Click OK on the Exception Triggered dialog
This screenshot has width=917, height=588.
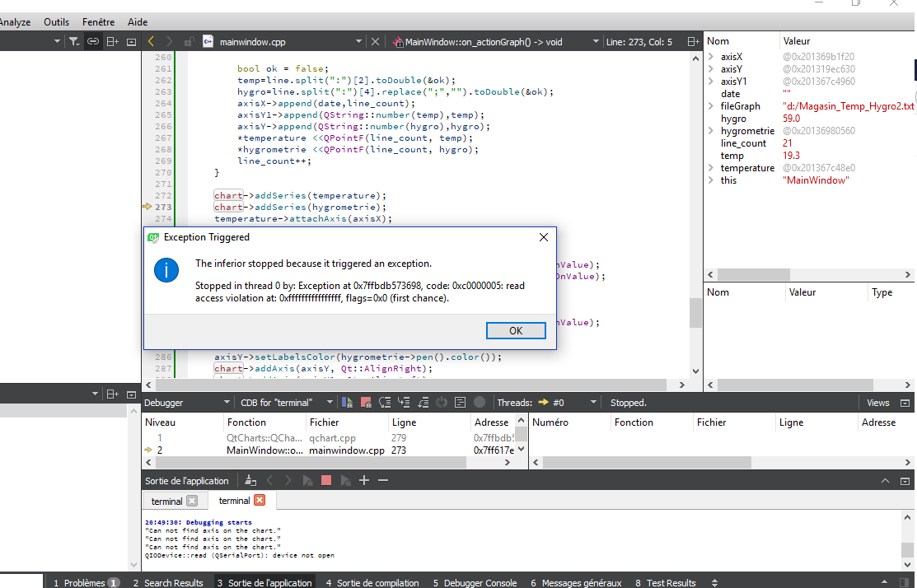(x=516, y=330)
